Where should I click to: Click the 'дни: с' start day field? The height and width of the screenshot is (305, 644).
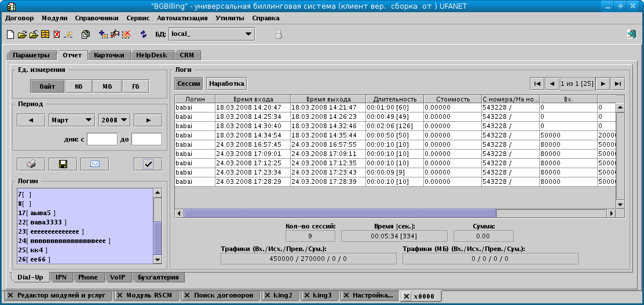(x=102, y=139)
